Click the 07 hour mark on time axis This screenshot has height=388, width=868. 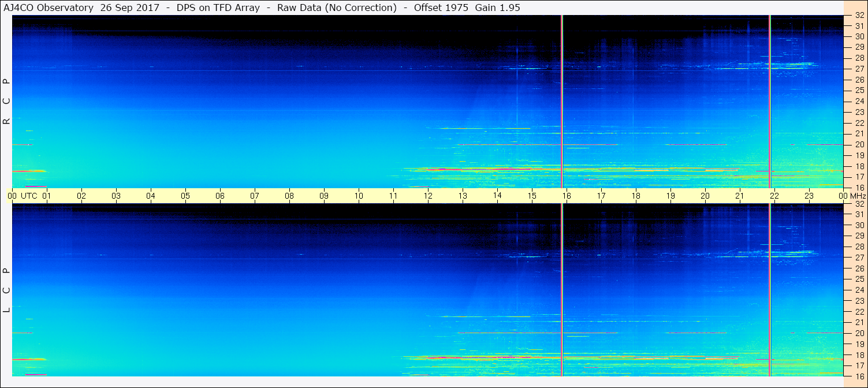coord(255,196)
